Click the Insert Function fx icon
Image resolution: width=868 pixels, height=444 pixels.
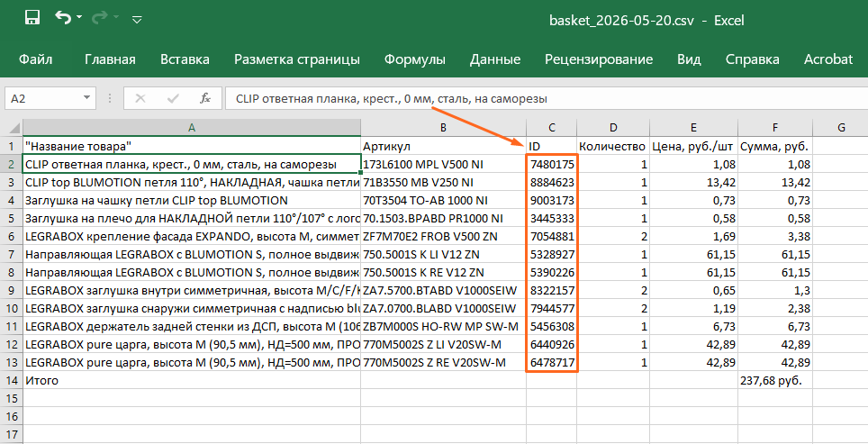tap(204, 98)
